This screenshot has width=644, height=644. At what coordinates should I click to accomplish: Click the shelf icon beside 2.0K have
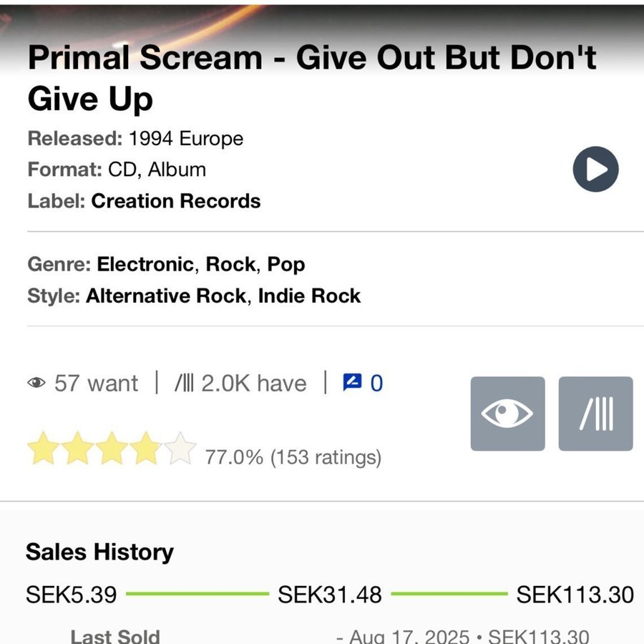tap(184, 383)
